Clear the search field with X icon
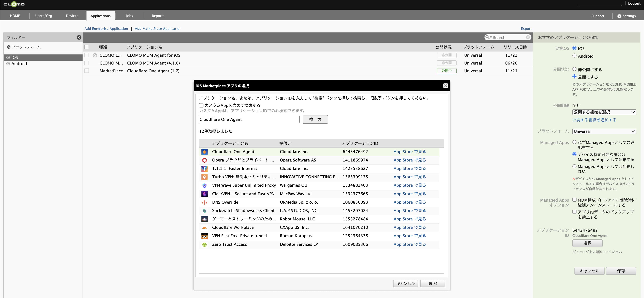The width and height of the screenshot is (644, 298). [528, 37]
